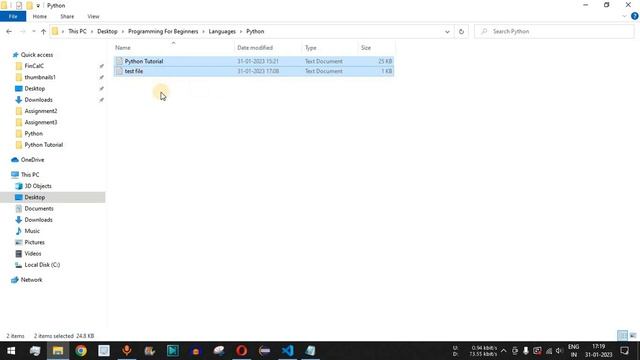Open the View ribbon tab

pos(93,16)
